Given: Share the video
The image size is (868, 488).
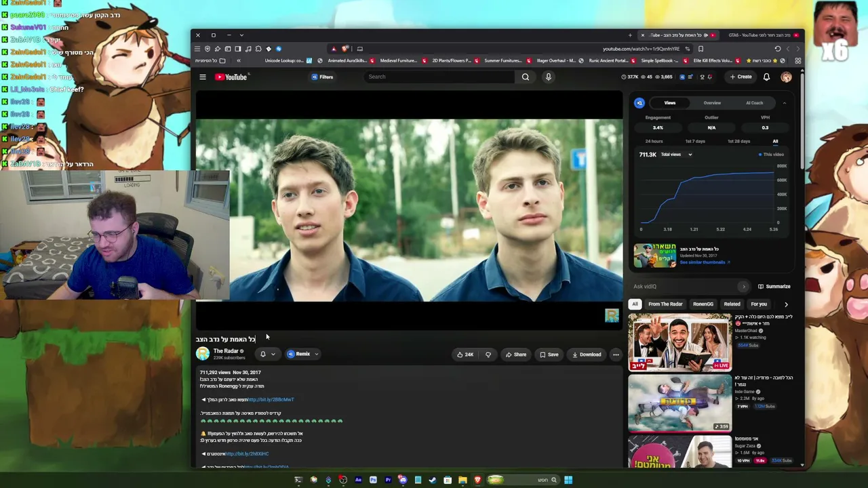Looking at the screenshot, I should (x=515, y=354).
